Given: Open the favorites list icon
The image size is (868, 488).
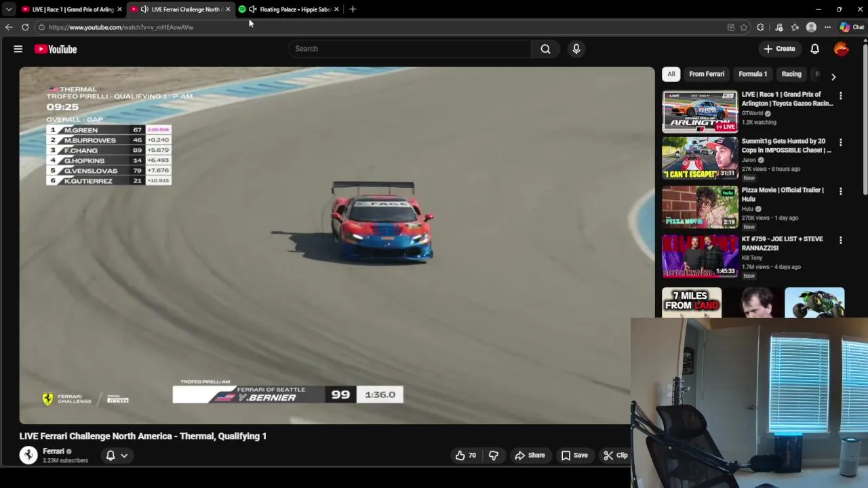Looking at the screenshot, I should click(795, 27).
